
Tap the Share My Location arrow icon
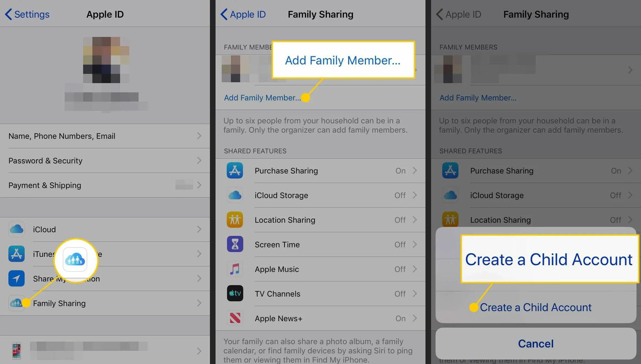tap(17, 278)
